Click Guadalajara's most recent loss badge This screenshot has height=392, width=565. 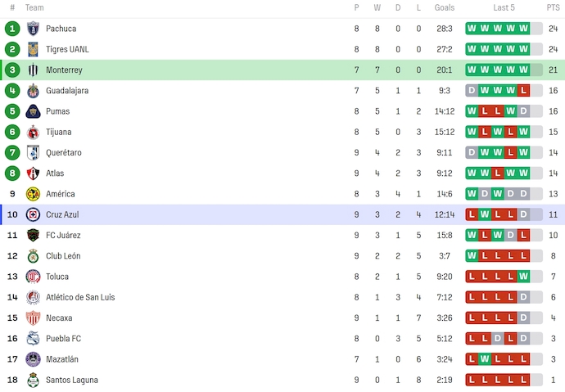[524, 91]
